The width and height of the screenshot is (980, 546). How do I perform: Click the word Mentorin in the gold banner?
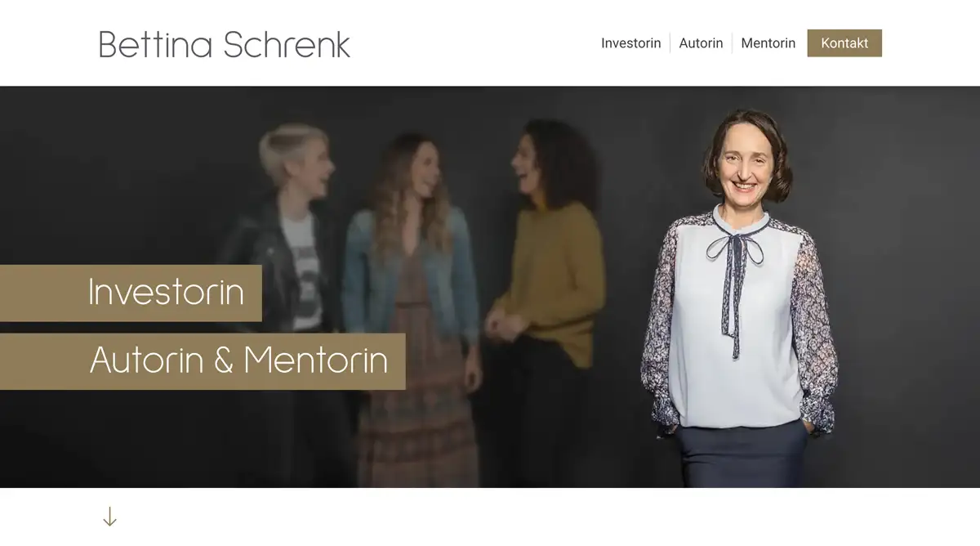click(315, 360)
